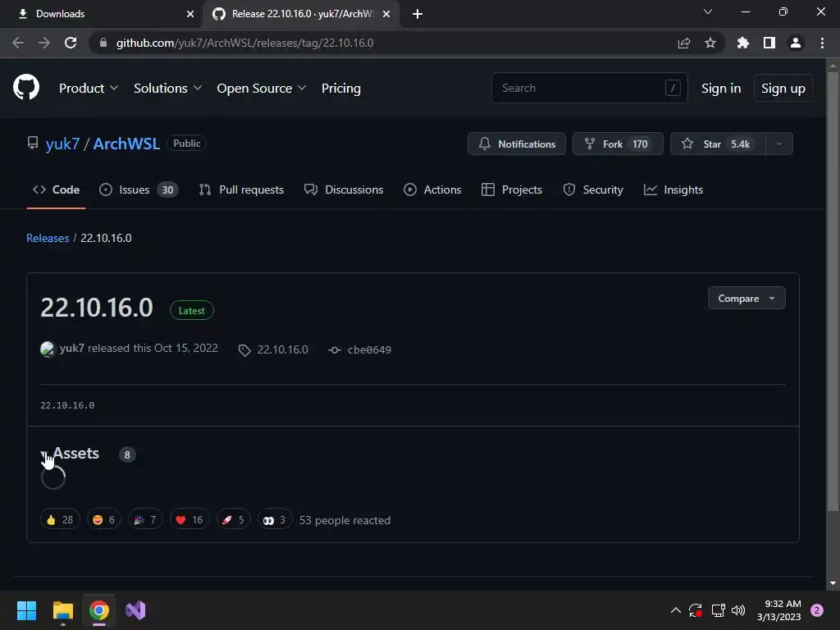
Task: Toggle the rocket reaction 5
Action: [233, 519]
